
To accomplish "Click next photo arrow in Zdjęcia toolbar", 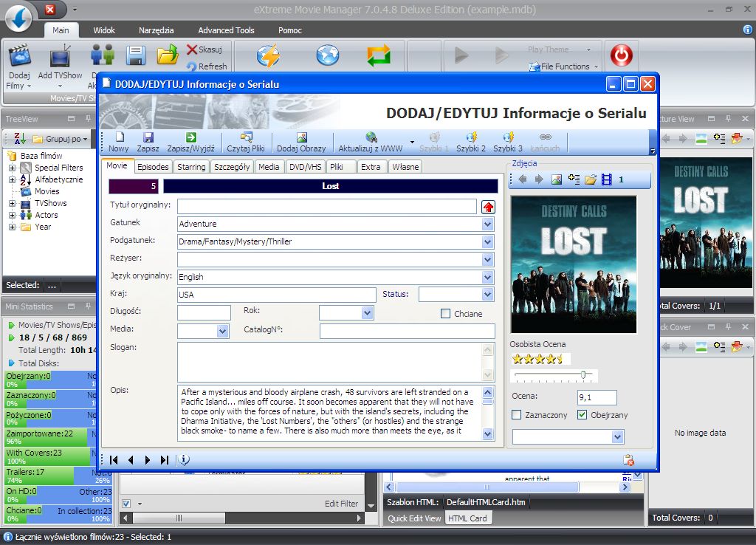I will tap(539, 179).
